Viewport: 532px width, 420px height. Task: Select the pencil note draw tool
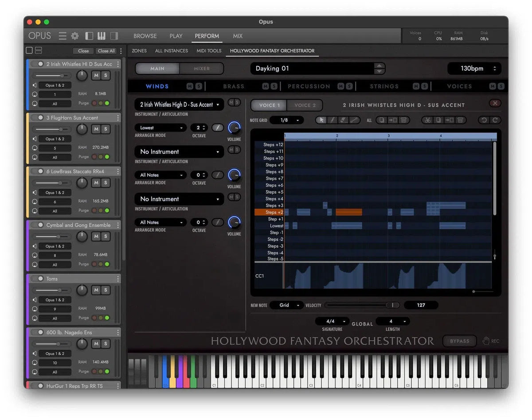pyautogui.click(x=332, y=120)
